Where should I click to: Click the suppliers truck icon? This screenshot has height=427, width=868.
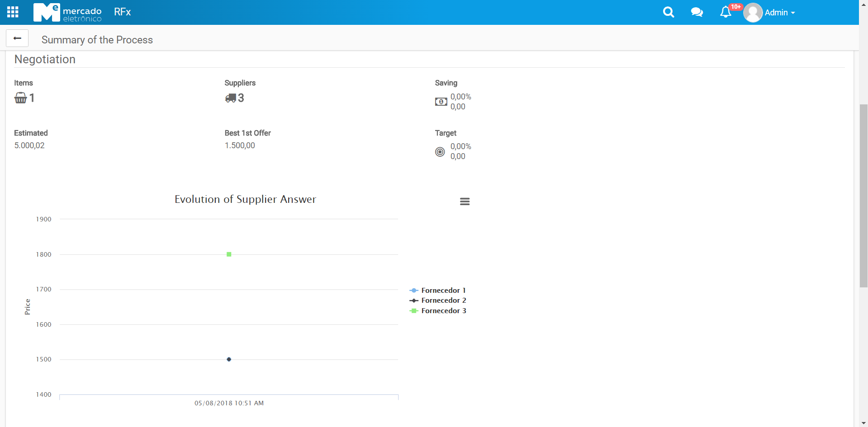[231, 98]
